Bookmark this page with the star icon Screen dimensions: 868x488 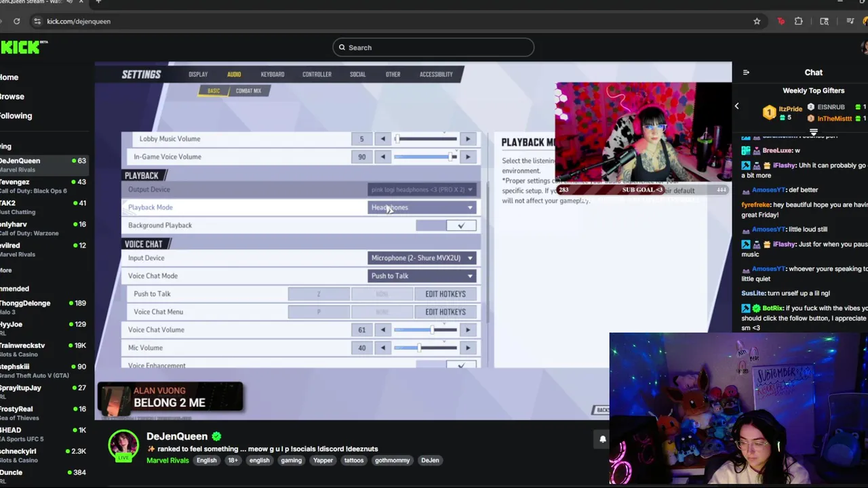point(757,21)
